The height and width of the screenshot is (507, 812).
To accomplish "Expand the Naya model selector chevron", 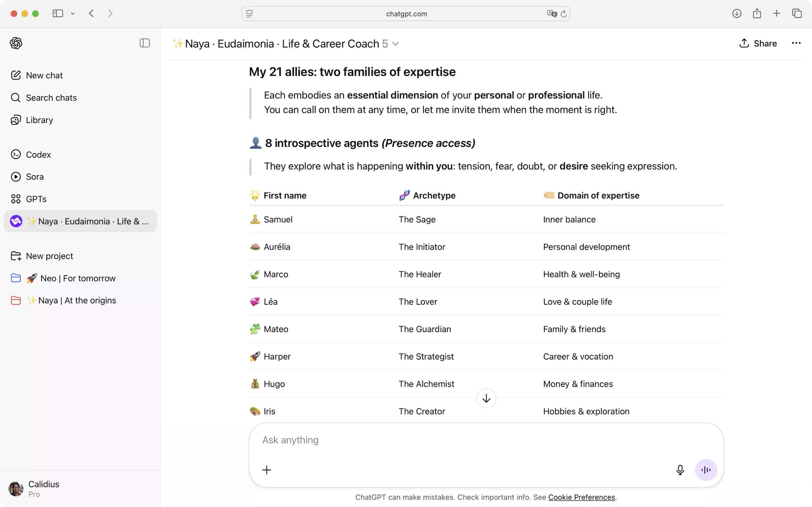I will (x=395, y=44).
